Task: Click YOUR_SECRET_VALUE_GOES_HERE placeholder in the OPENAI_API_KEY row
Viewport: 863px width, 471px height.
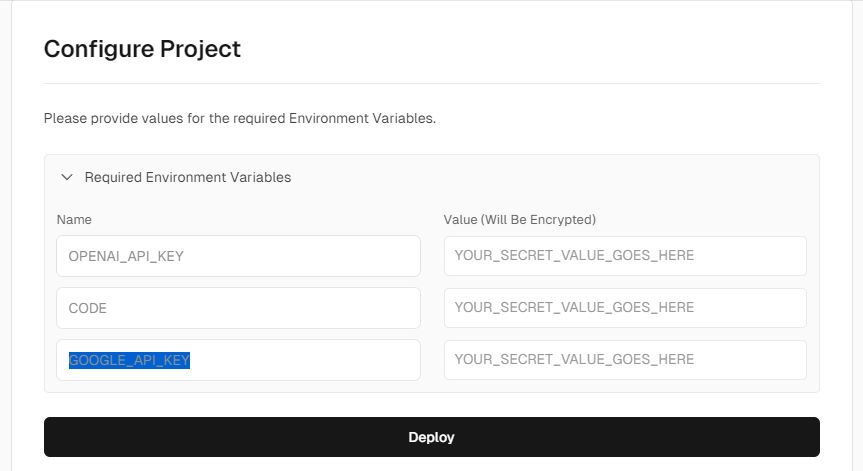Action: coord(574,256)
